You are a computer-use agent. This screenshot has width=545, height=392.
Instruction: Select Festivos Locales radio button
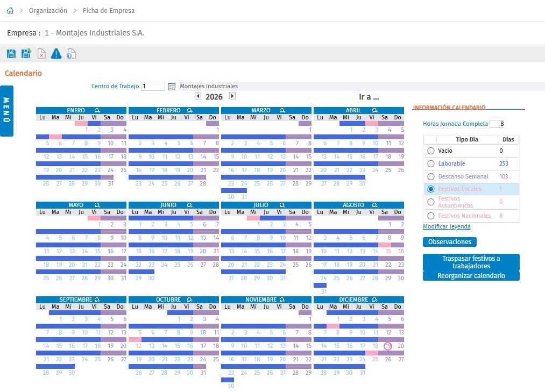click(x=430, y=189)
